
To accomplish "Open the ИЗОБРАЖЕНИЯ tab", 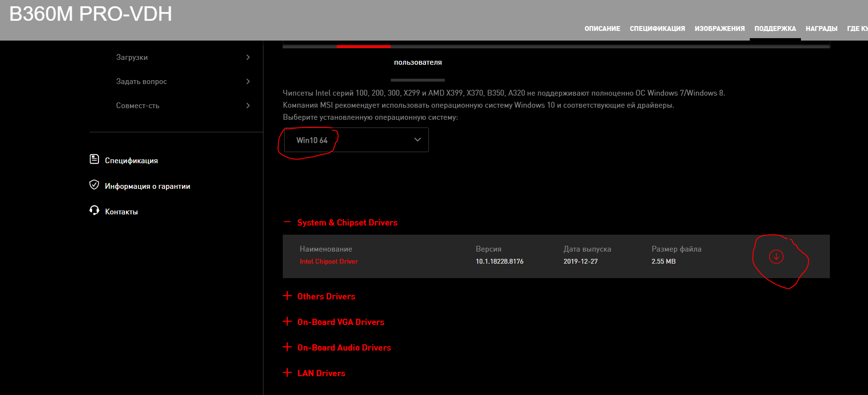I will pyautogui.click(x=719, y=28).
